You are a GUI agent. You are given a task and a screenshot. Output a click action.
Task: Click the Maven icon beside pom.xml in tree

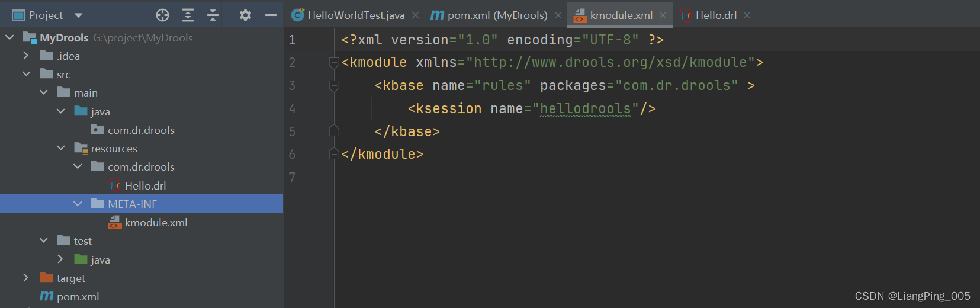(x=46, y=296)
